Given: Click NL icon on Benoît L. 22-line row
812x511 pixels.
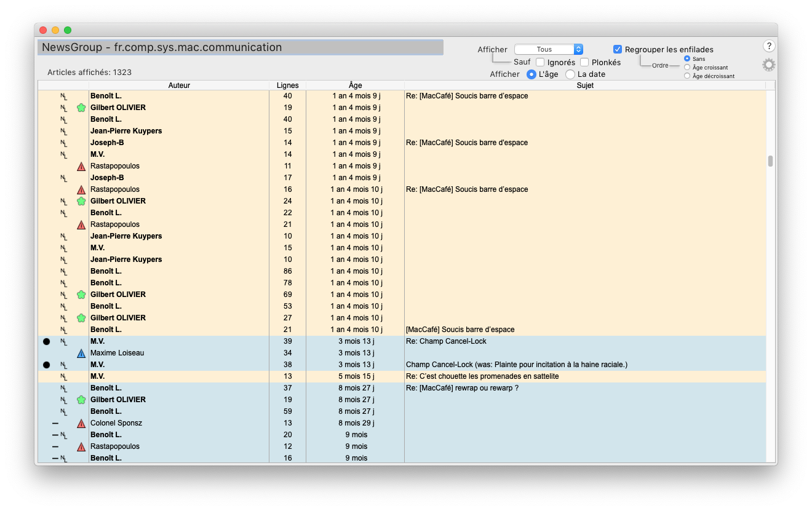Looking at the screenshot, I should tap(63, 213).
